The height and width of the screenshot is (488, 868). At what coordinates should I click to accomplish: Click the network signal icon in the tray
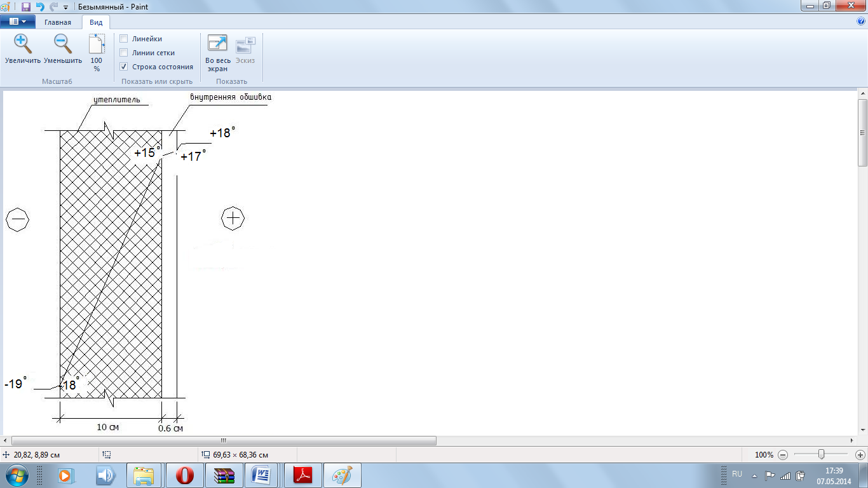pyautogui.click(x=785, y=475)
